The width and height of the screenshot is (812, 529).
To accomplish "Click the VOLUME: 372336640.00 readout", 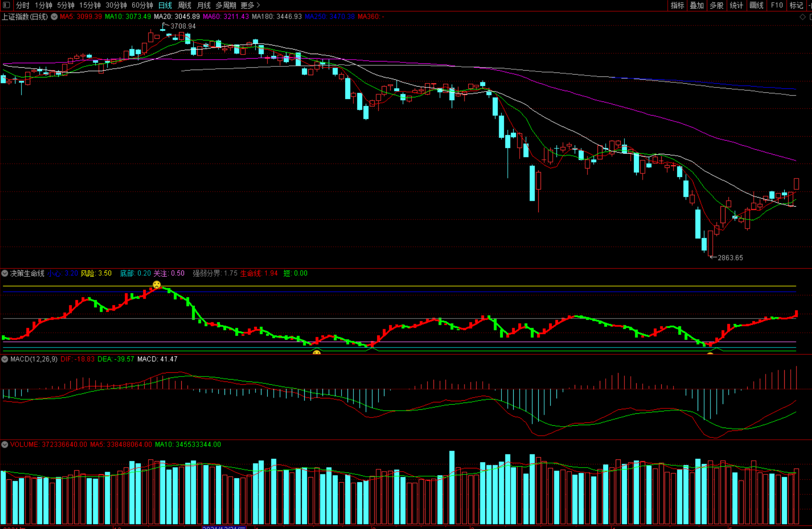I will pos(48,444).
